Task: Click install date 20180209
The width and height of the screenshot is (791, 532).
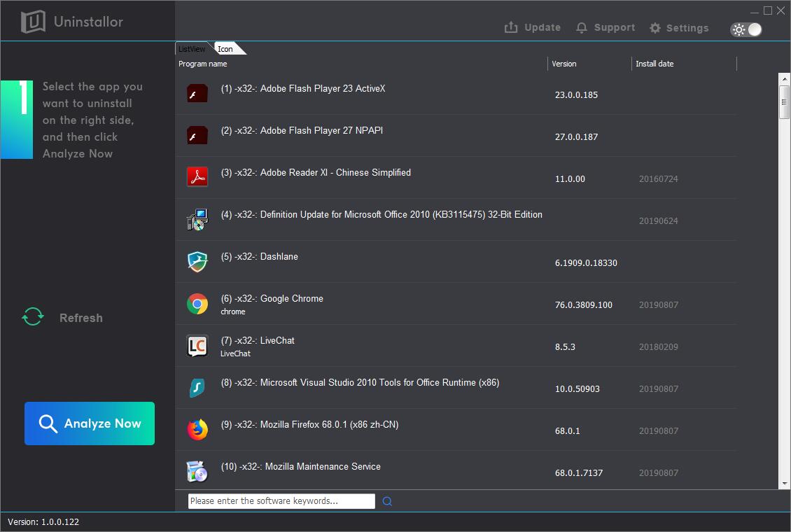Action: tap(658, 347)
